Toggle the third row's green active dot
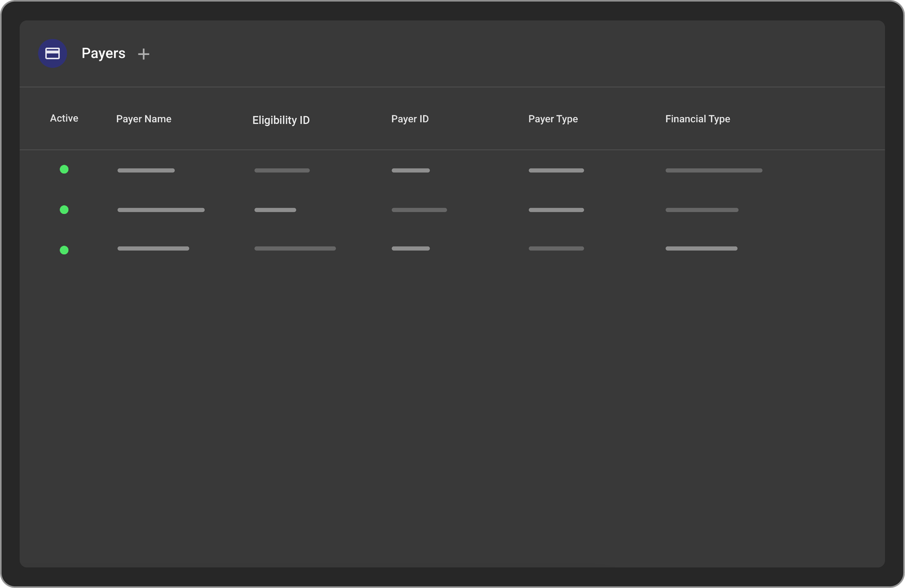 [x=64, y=250]
